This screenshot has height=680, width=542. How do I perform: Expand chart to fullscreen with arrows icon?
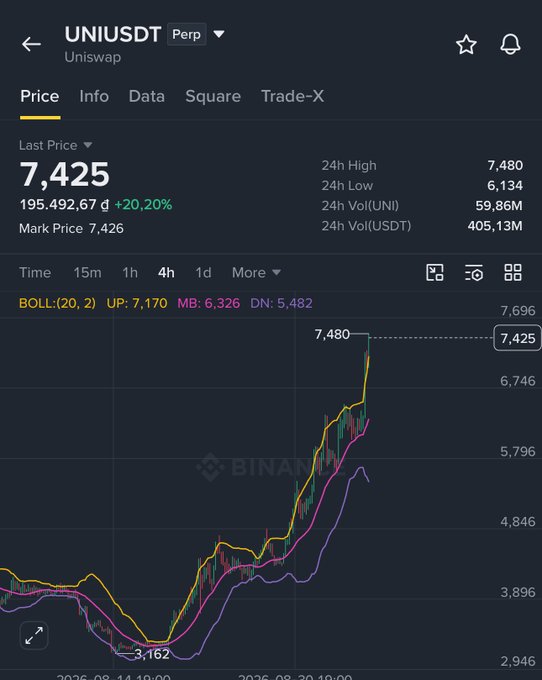tap(34, 636)
